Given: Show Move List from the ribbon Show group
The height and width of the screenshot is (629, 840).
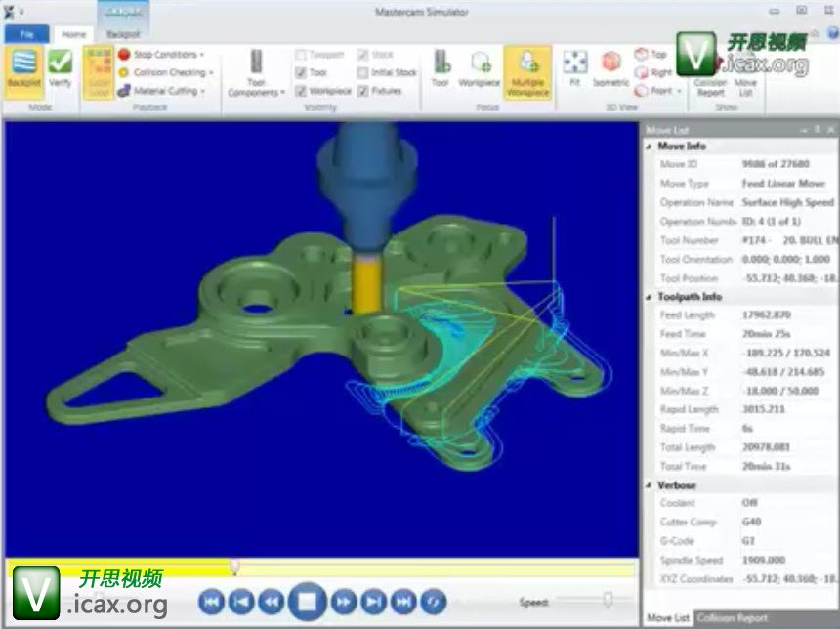Looking at the screenshot, I should pyautogui.click(x=745, y=87).
